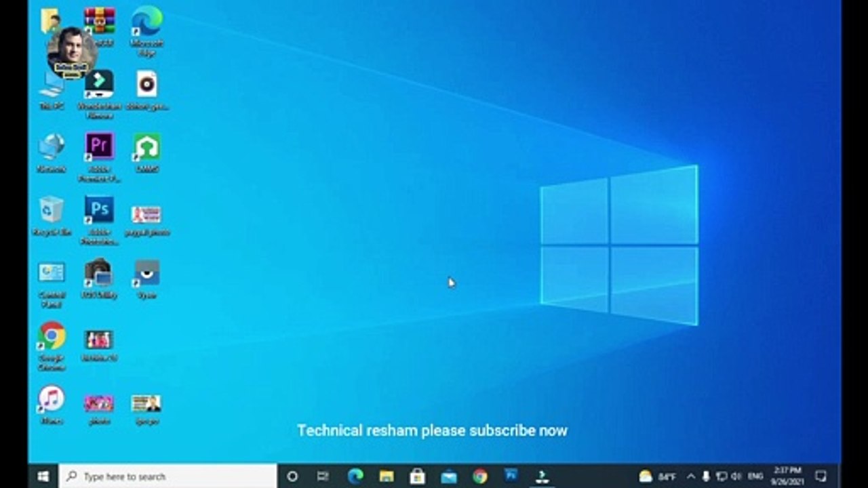The width and height of the screenshot is (868, 488).
Task: Select the EOS Utility camera shortcut
Action: [99, 279]
